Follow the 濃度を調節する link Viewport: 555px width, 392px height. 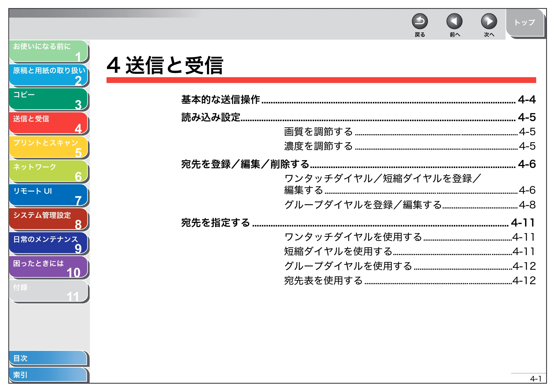tap(410, 146)
